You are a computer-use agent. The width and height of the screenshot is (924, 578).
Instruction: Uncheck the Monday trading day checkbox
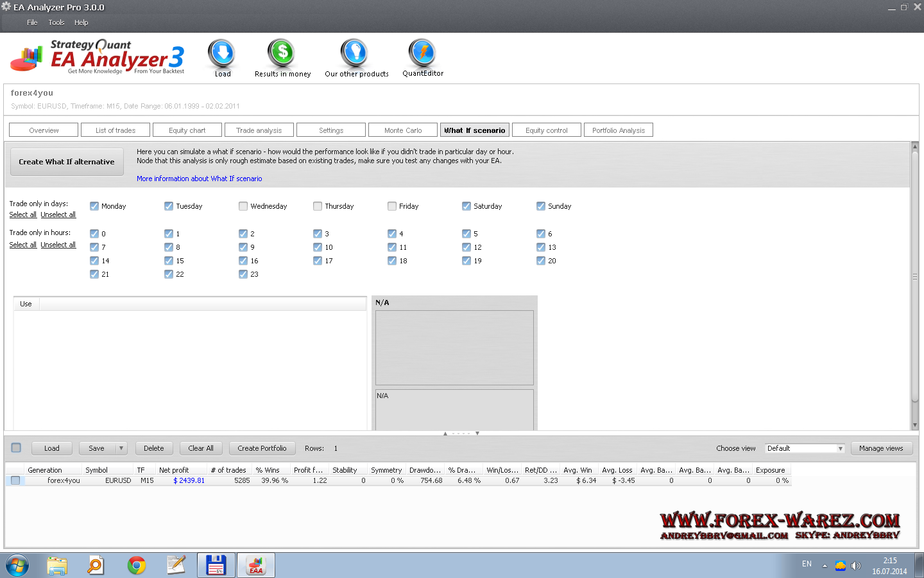[x=94, y=206]
